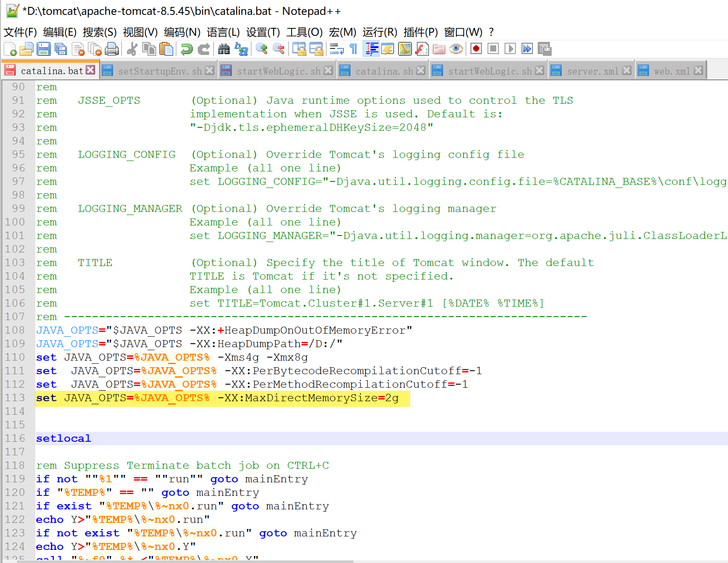Open the 语言(L) menu
This screenshot has height=563, width=728.
pos(223,32)
